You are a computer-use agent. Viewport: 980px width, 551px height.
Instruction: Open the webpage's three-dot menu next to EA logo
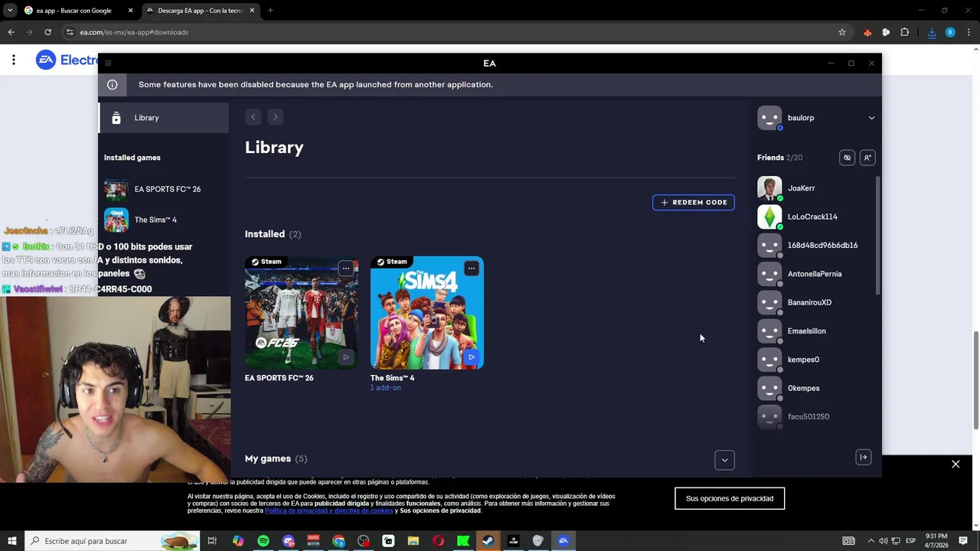coord(14,60)
